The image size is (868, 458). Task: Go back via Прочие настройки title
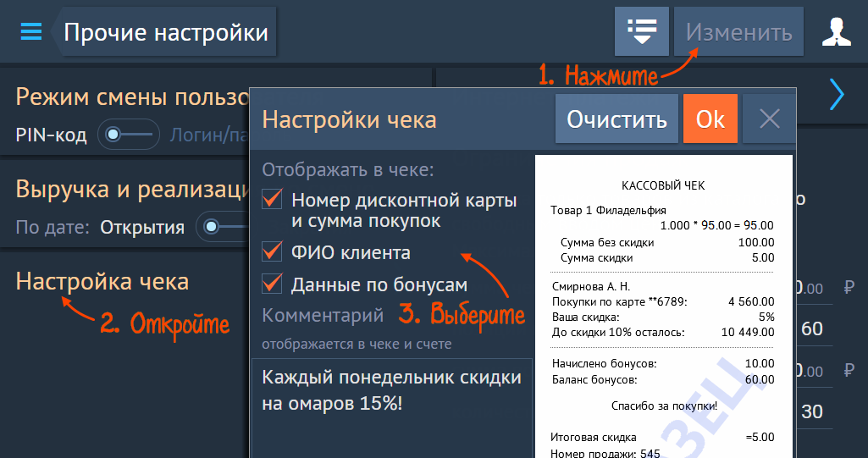165,33
